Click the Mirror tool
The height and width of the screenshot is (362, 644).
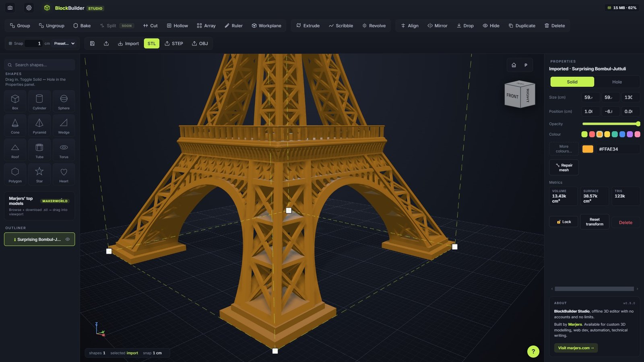[x=438, y=25]
